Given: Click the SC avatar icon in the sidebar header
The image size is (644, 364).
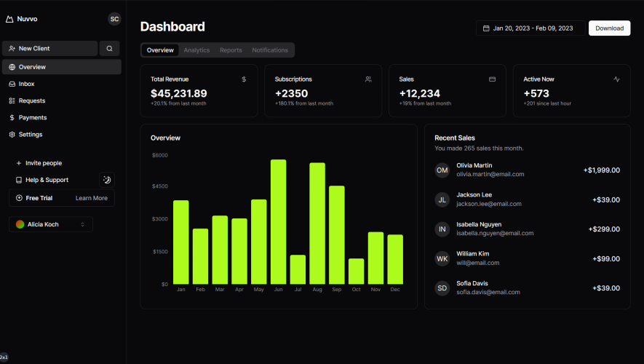Looking at the screenshot, I should 114,19.
